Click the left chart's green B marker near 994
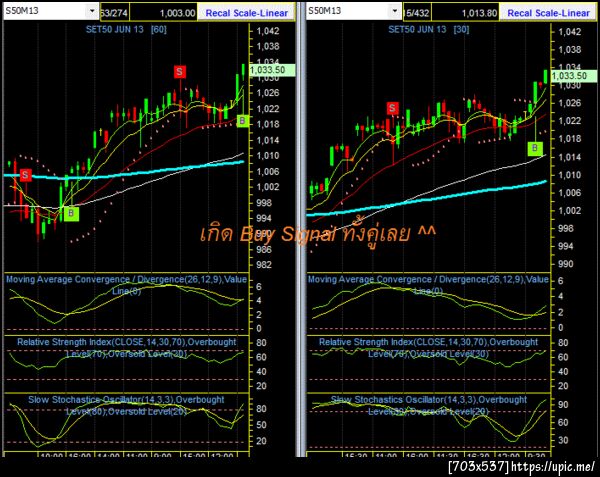Screen dimensions: 600x477 pos(71,213)
